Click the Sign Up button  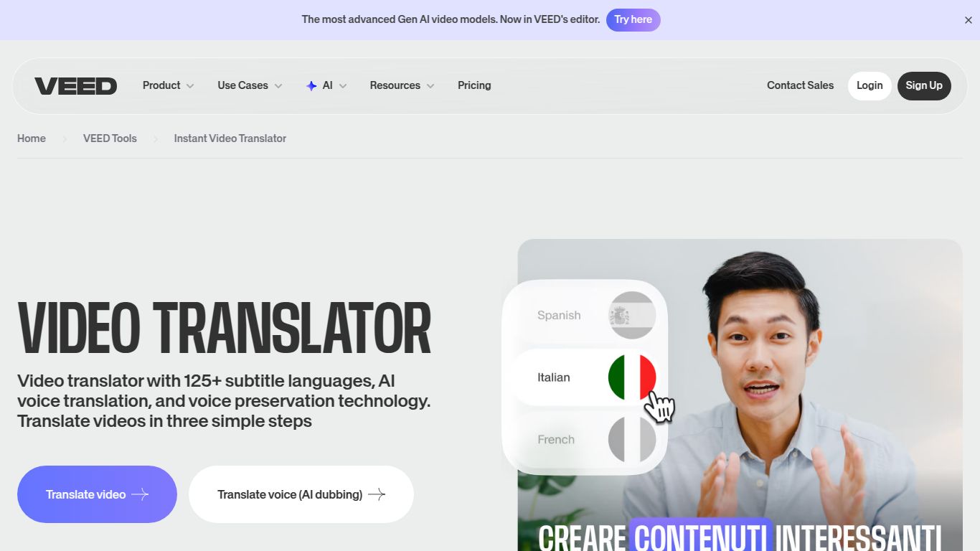coord(924,85)
